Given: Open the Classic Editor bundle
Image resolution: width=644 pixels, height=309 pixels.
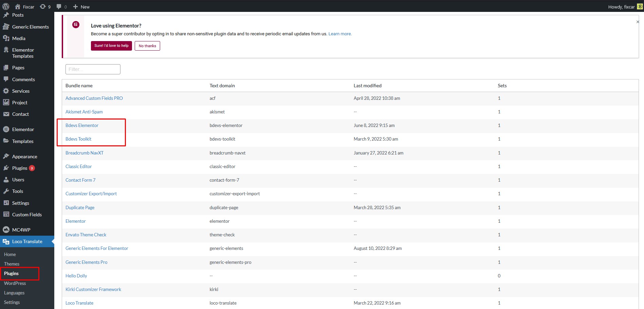Looking at the screenshot, I should coord(79,166).
